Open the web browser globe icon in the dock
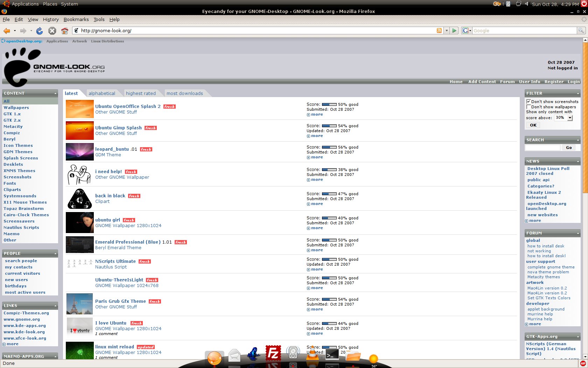Screen dimensions: 588x368 click(214, 359)
